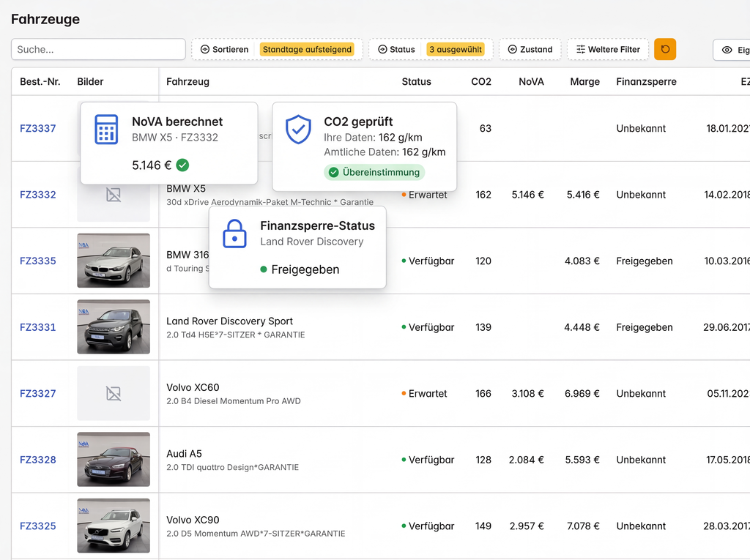The height and width of the screenshot is (560, 750).
Task: Focus the Suche search field
Action: click(98, 50)
